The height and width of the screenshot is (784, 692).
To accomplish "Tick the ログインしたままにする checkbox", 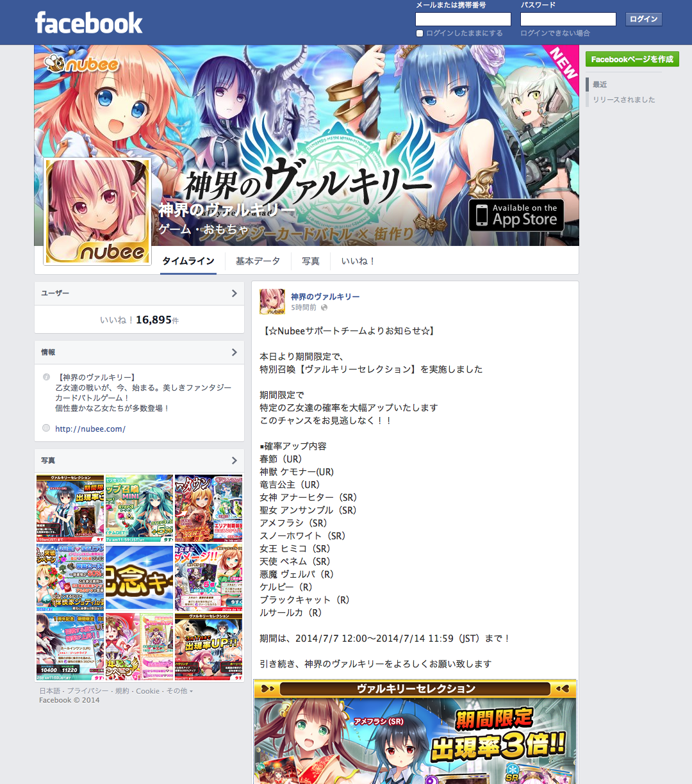I will click(x=420, y=33).
